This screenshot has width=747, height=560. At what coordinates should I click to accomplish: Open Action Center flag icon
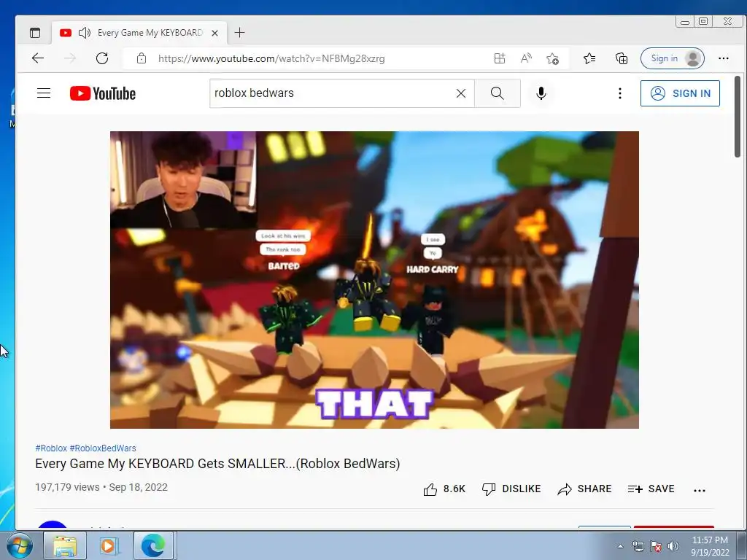656,546
